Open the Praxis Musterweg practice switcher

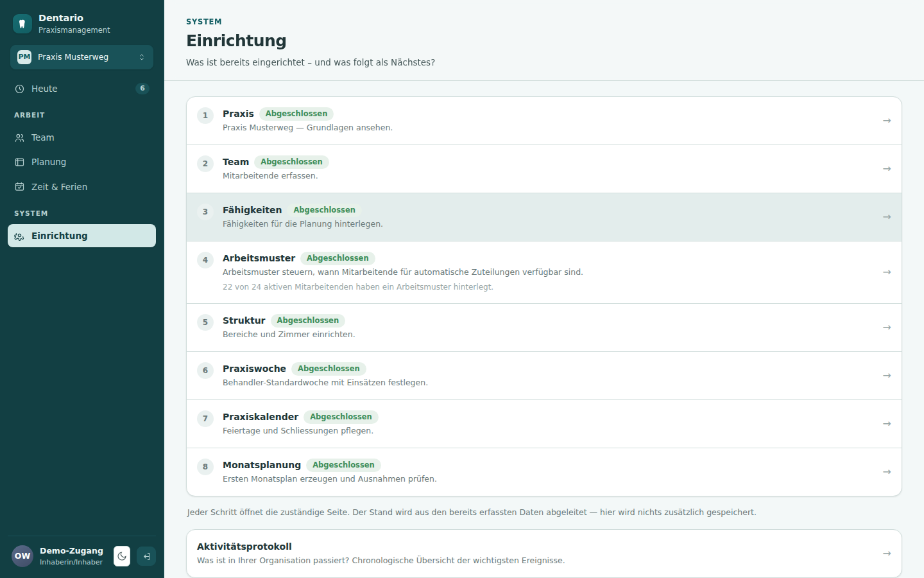[81, 57]
